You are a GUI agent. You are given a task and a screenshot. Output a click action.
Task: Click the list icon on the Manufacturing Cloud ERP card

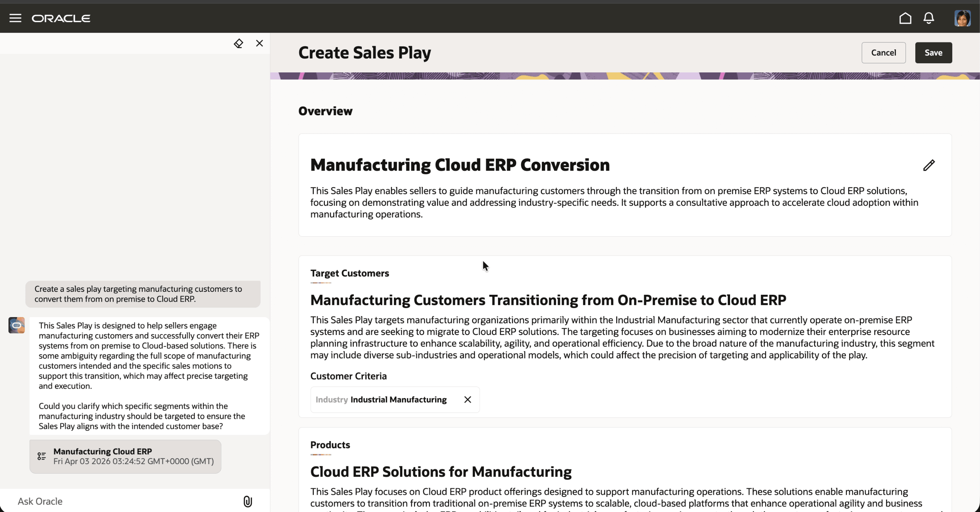pos(41,456)
